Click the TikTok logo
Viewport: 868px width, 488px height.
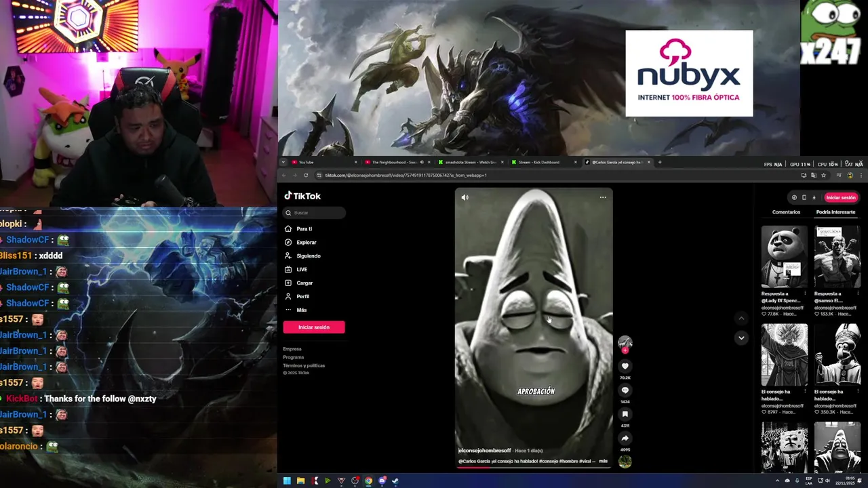point(302,196)
